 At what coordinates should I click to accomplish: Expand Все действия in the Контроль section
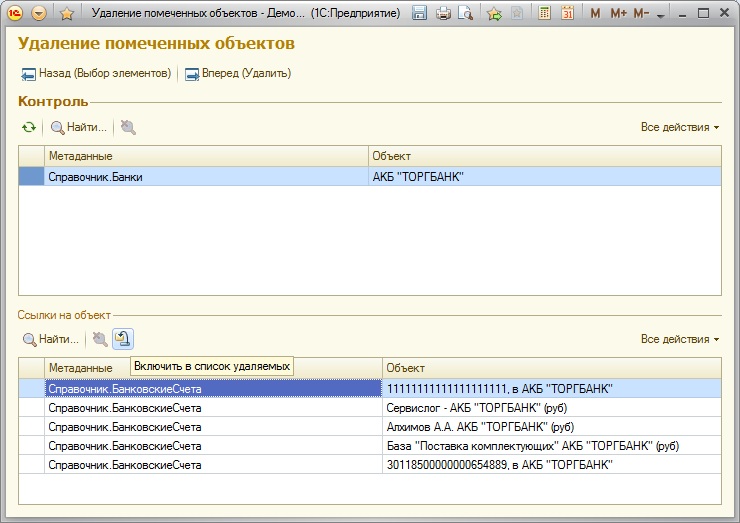[x=680, y=127]
